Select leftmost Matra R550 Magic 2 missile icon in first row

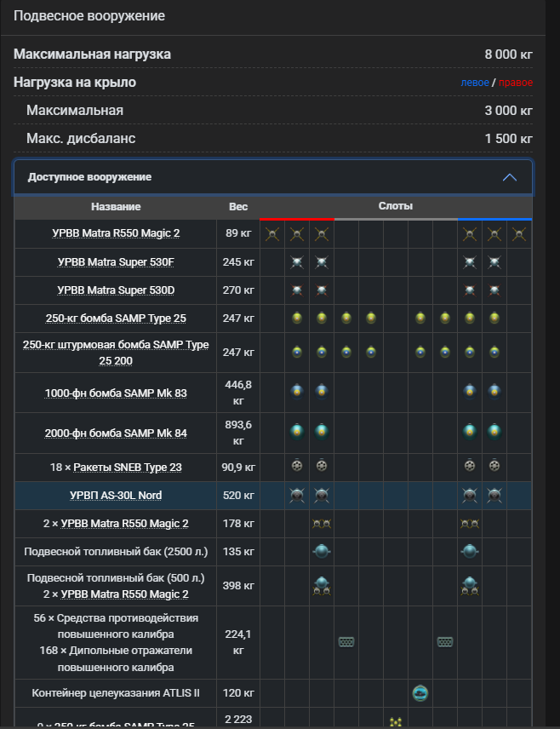pyautogui.click(x=272, y=234)
